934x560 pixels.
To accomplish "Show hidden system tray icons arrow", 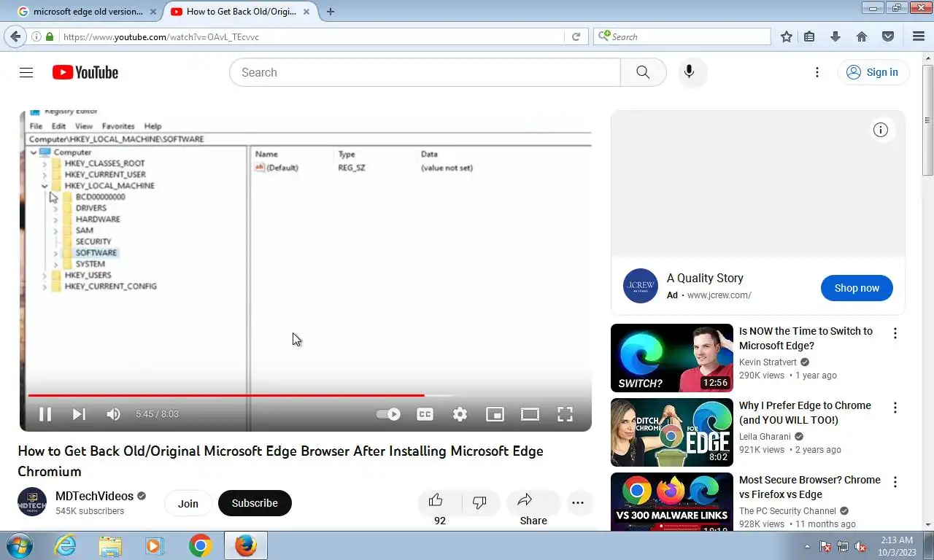I will [807, 546].
